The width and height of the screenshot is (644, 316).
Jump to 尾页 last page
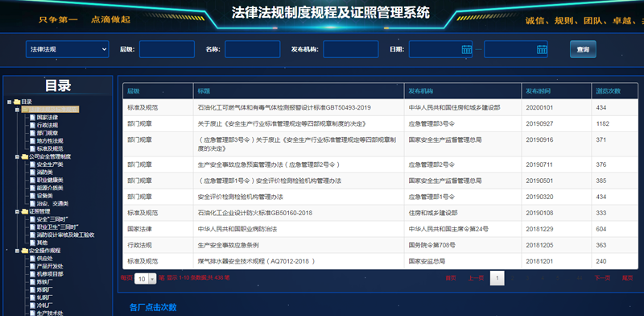627,278
